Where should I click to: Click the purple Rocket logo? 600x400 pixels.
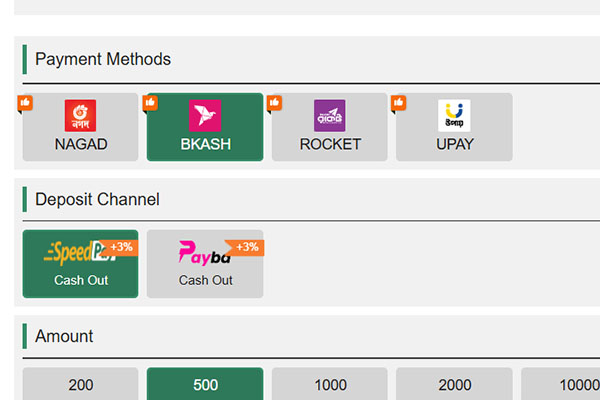(329, 116)
